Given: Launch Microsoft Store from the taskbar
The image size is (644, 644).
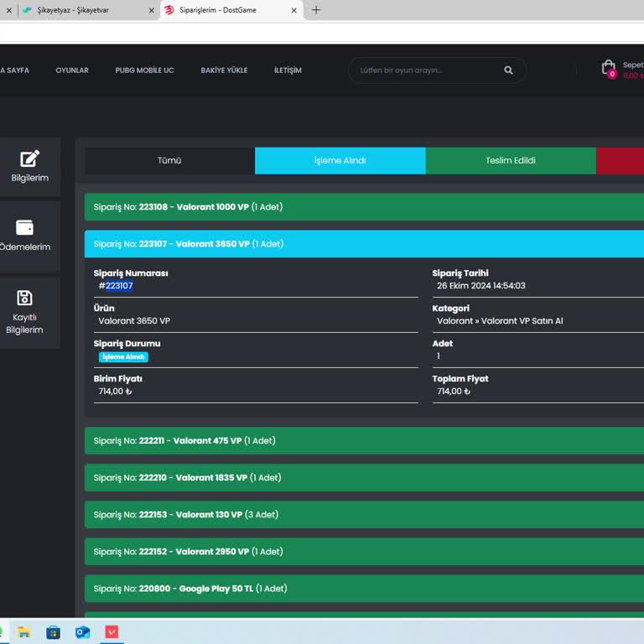Looking at the screenshot, I should (54, 632).
